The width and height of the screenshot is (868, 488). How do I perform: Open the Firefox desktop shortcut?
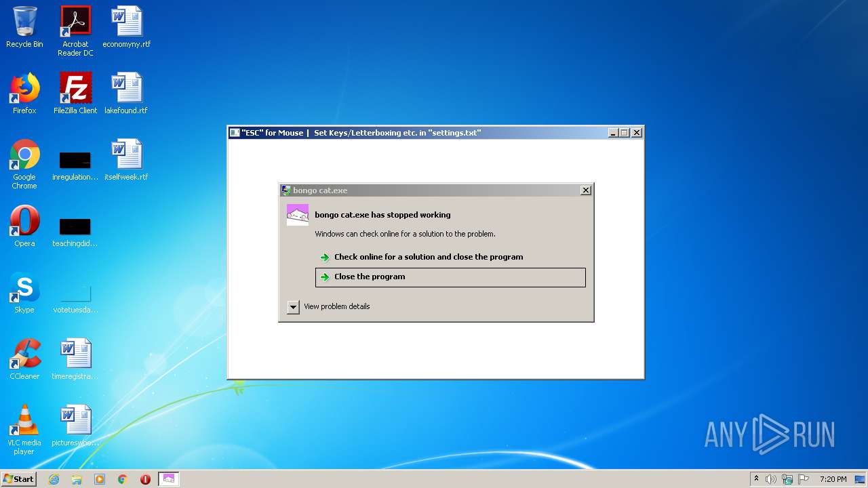[24, 94]
